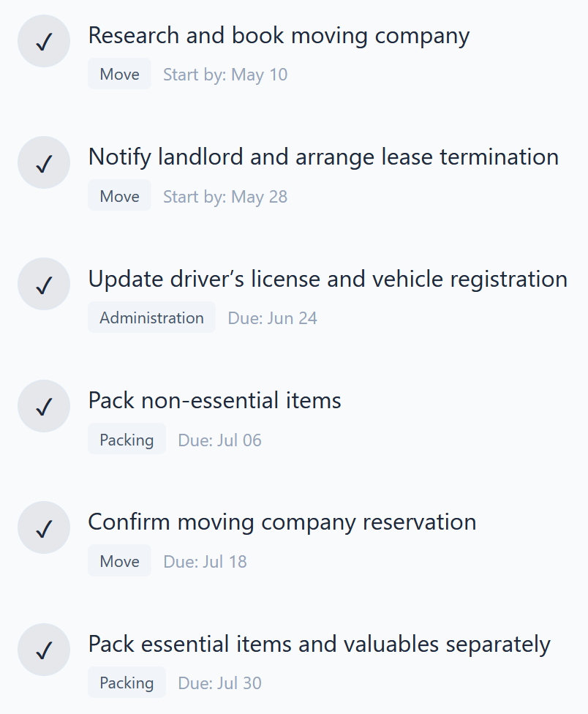
Task: Open the Research and book moving company task
Action: [279, 34]
